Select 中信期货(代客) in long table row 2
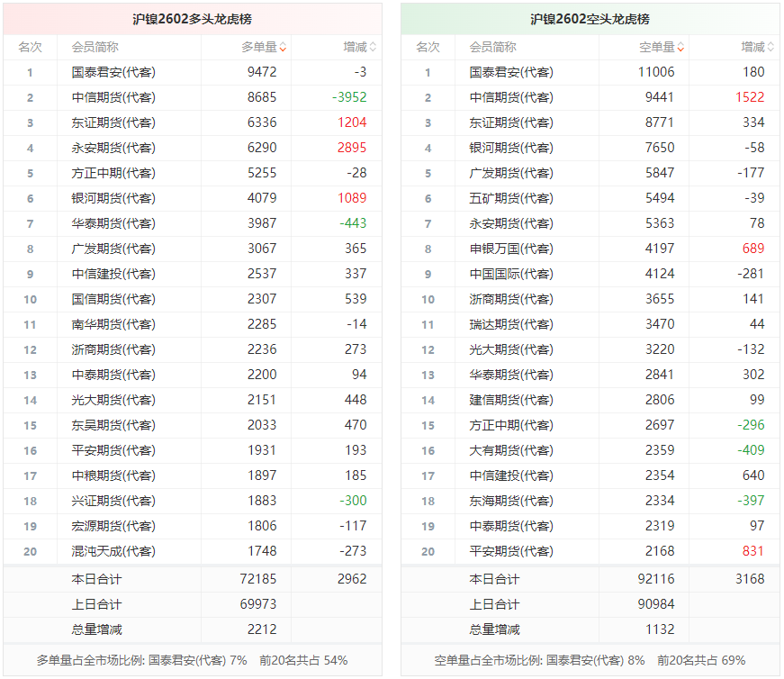The image size is (784, 679). [x=113, y=97]
